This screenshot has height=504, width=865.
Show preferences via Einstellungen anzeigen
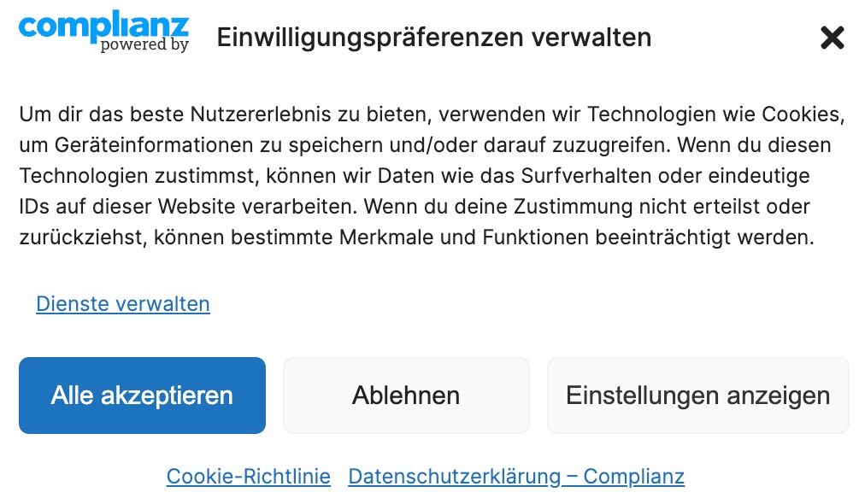(697, 396)
